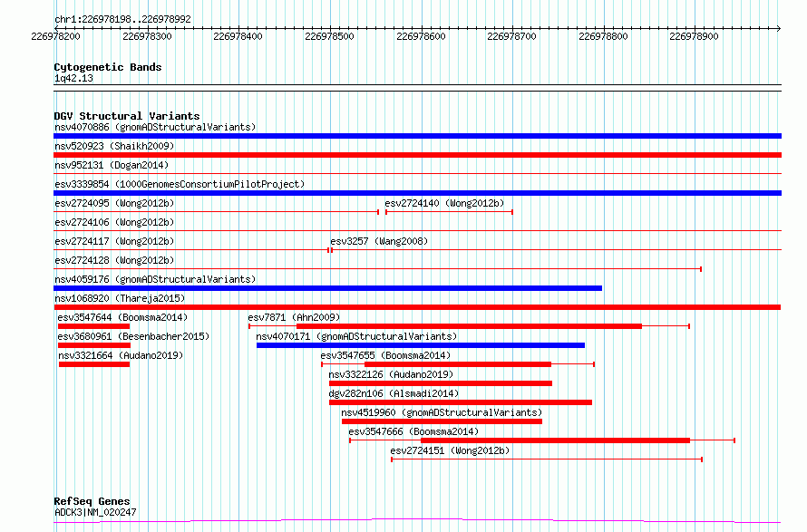Screen dimensions: 807x532
Task: Click nsv4070171 gnomADStructuralVariants label
Action: [356, 336]
